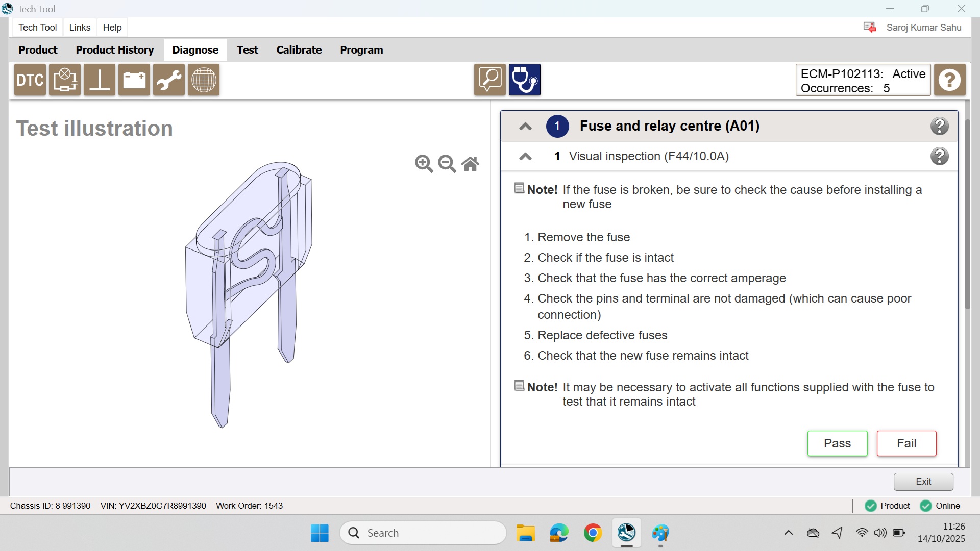The width and height of the screenshot is (980, 551).
Task: Click the DTC toolbar icon
Action: tap(30, 80)
